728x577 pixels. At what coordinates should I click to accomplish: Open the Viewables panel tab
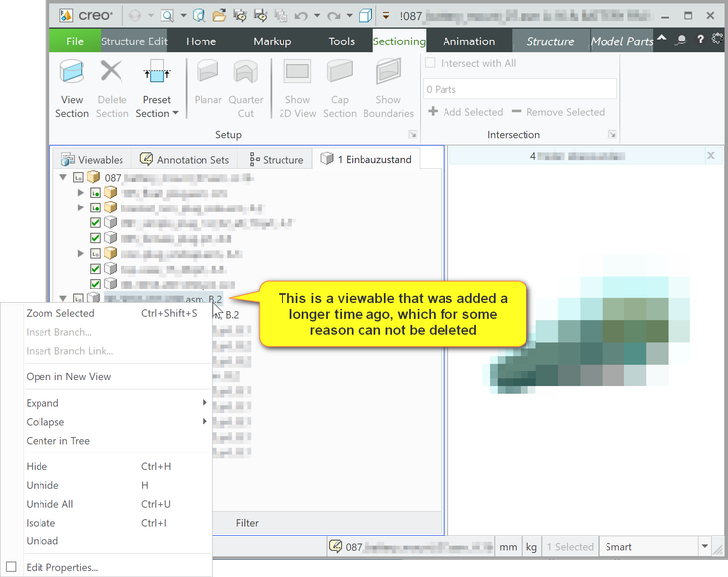tap(93, 159)
